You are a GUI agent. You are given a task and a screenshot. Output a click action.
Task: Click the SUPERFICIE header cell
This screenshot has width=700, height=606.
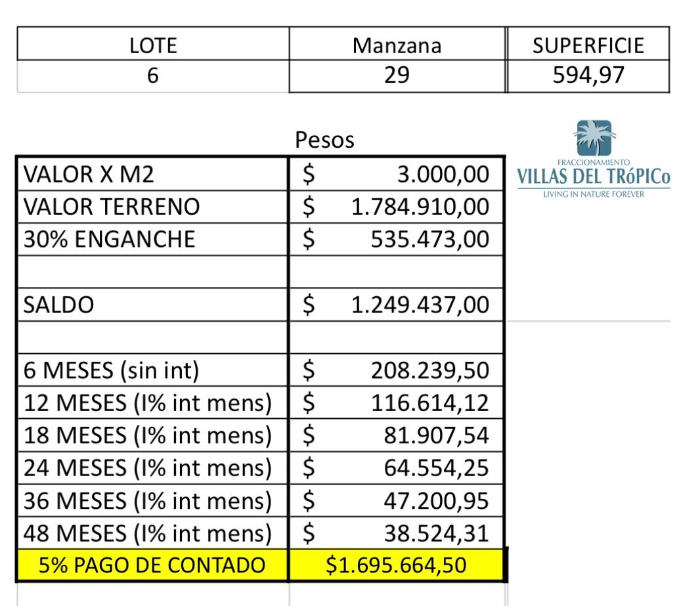pyautogui.click(x=588, y=45)
